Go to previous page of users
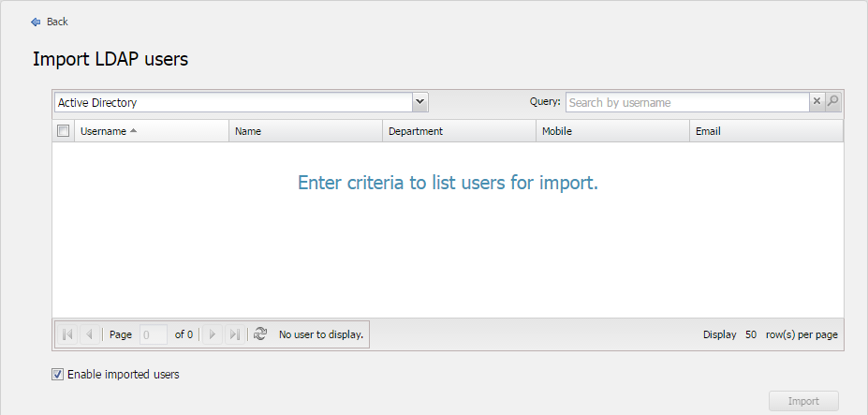This screenshot has height=415, width=868. 90,334
